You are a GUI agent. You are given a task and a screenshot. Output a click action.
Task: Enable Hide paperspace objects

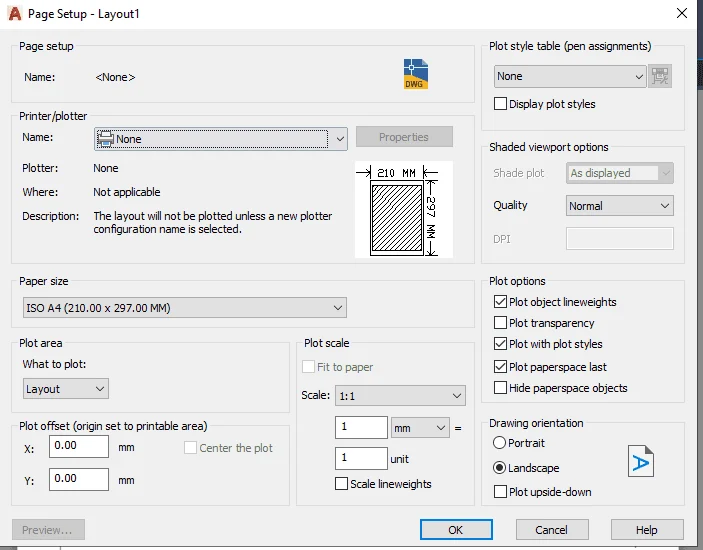(500, 388)
